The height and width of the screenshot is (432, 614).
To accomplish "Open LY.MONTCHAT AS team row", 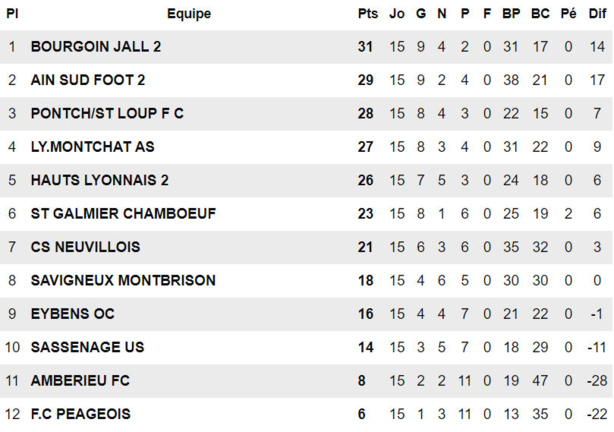I will click(92, 147).
